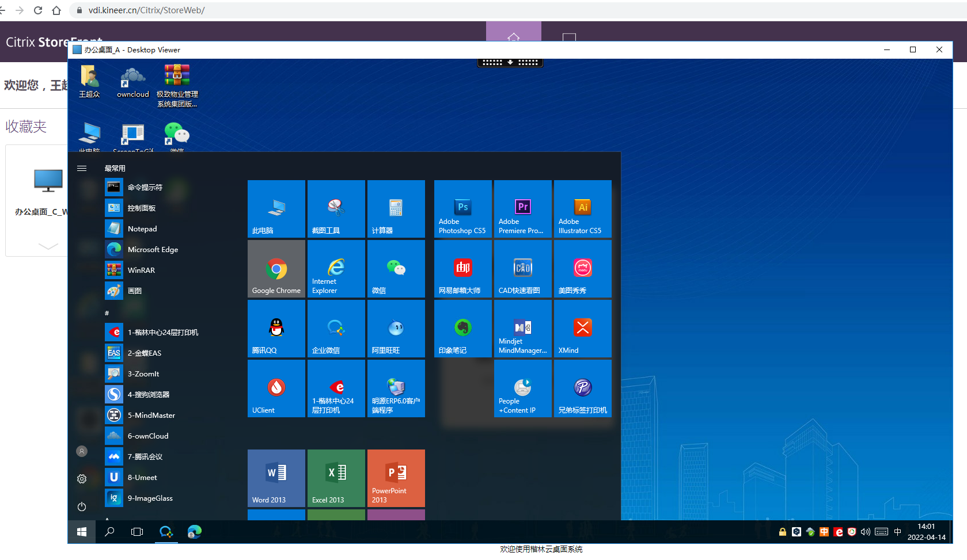The width and height of the screenshot is (967, 560).
Task: Open 极致物业管理系统集团版 desktop shortcut
Action: [x=177, y=86]
